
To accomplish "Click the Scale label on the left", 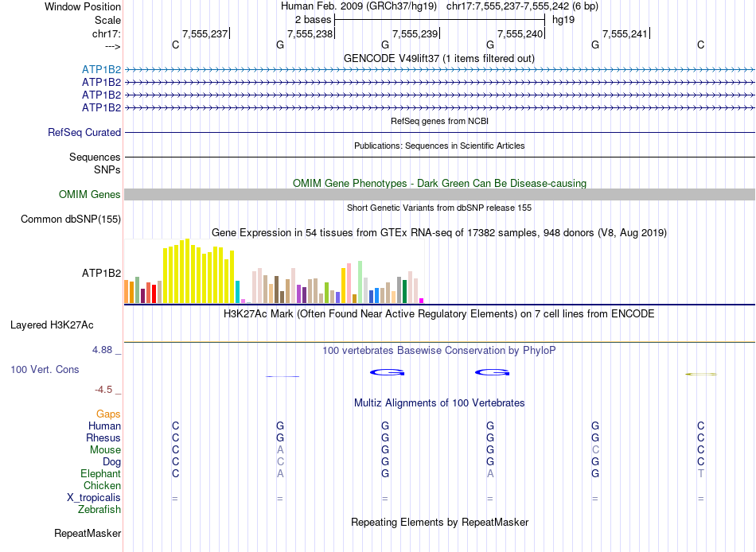I will tap(107, 20).
